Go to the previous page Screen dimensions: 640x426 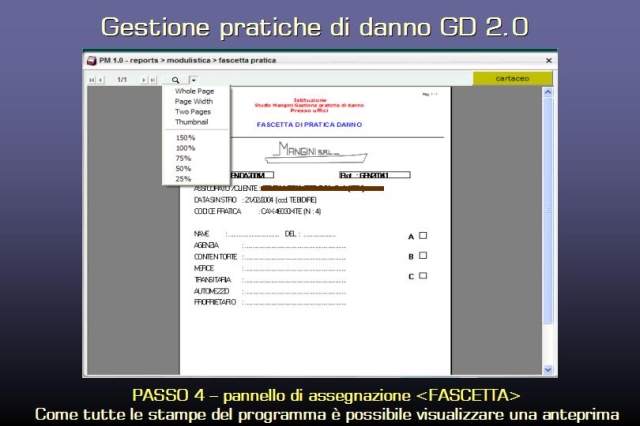101,79
